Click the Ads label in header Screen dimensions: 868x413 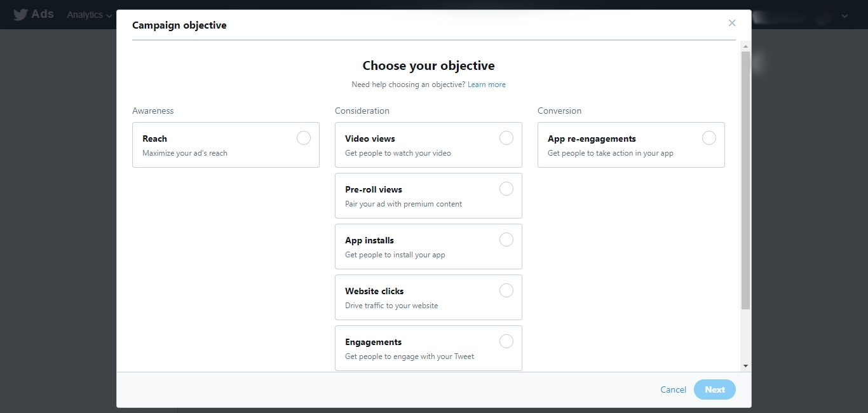coord(43,14)
